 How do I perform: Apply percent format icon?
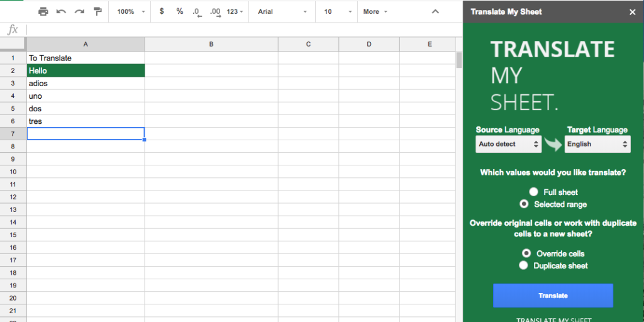pos(180,11)
